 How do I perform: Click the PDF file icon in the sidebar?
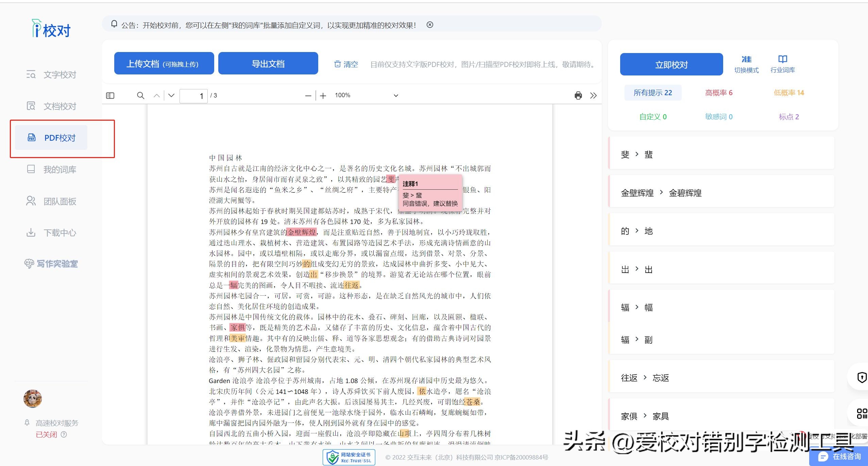pos(32,137)
